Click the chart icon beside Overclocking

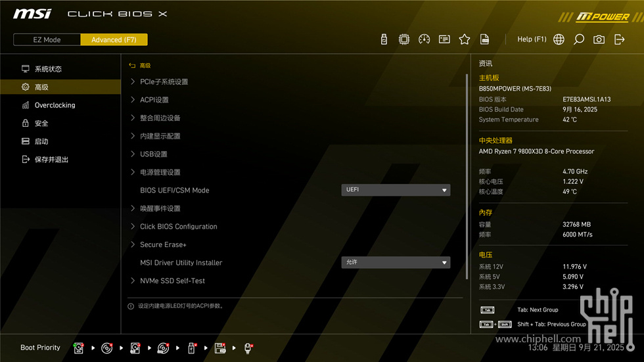[26, 104]
